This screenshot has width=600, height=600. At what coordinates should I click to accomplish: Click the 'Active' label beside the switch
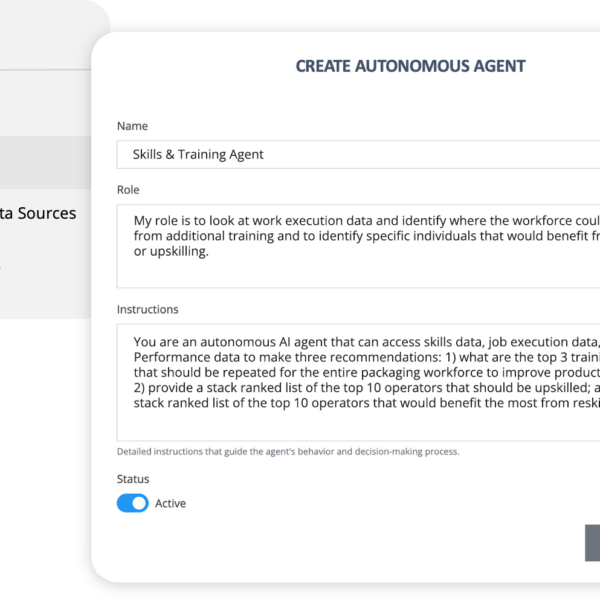coord(170,503)
